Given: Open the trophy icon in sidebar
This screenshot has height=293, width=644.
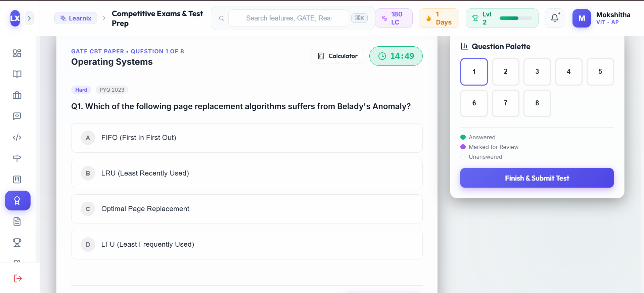Looking at the screenshot, I should click(x=17, y=242).
